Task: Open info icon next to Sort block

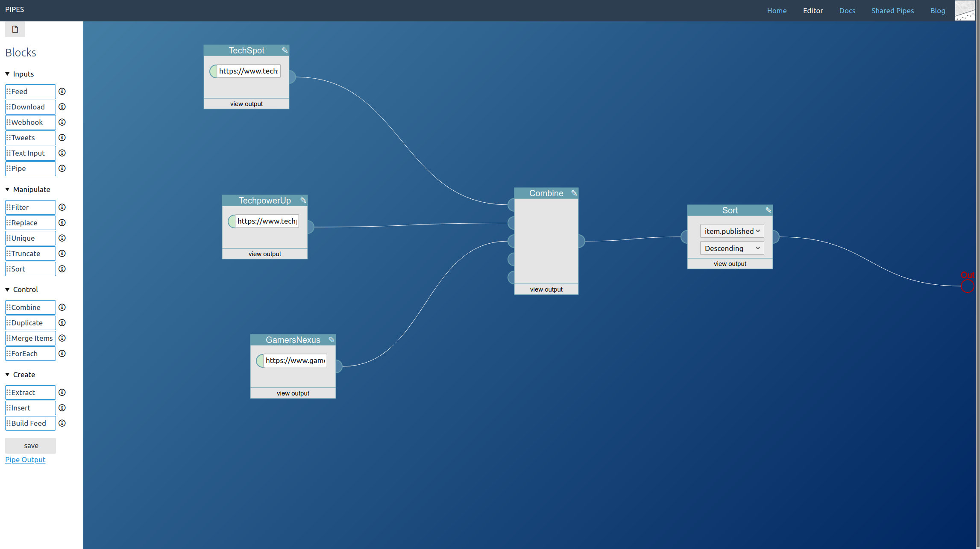Action: (62, 269)
